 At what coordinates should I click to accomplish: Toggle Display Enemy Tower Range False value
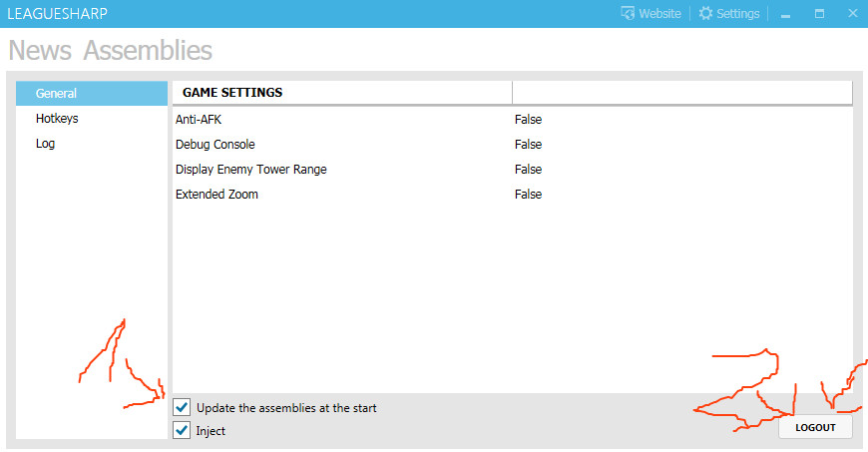(x=528, y=169)
